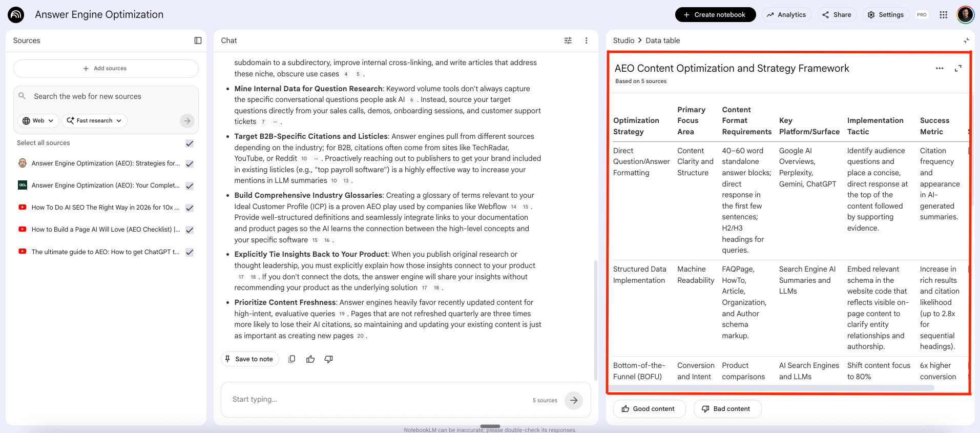Click the data table horizontal scrollbar
980x433 pixels.
click(x=770, y=388)
